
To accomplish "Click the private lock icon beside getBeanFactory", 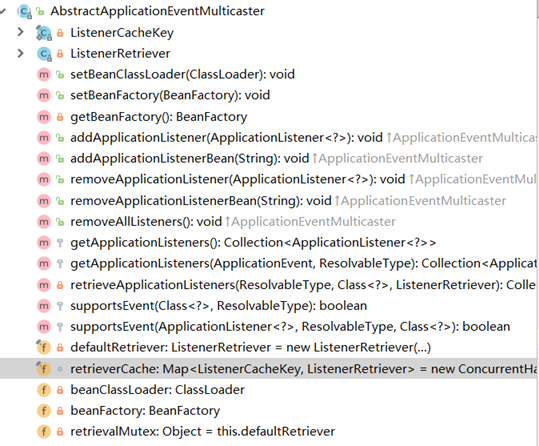I will click(60, 117).
